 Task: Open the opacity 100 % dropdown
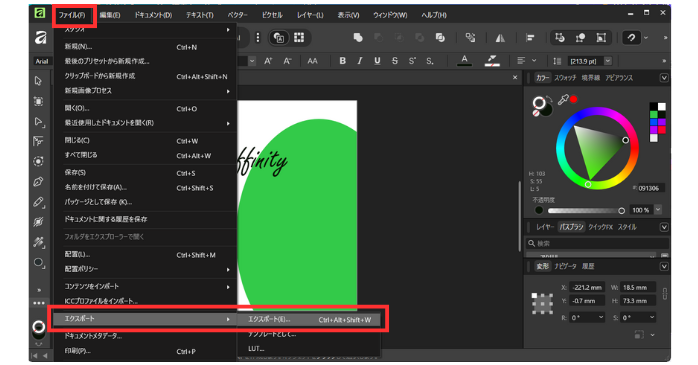pyautogui.click(x=658, y=210)
